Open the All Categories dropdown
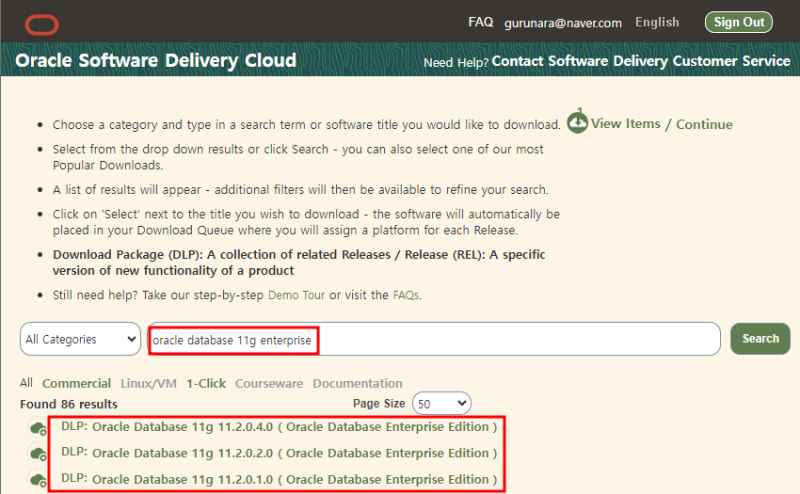 (81, 339)
